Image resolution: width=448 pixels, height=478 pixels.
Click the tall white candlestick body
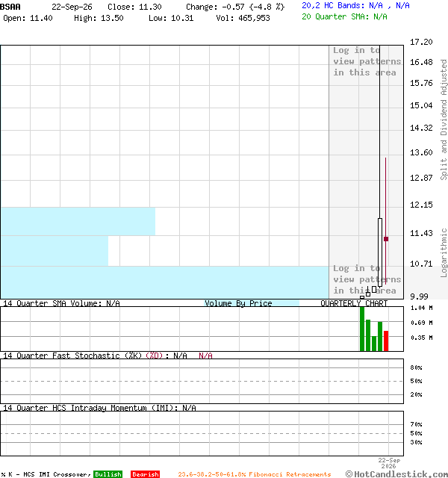[x=380, y=252]
